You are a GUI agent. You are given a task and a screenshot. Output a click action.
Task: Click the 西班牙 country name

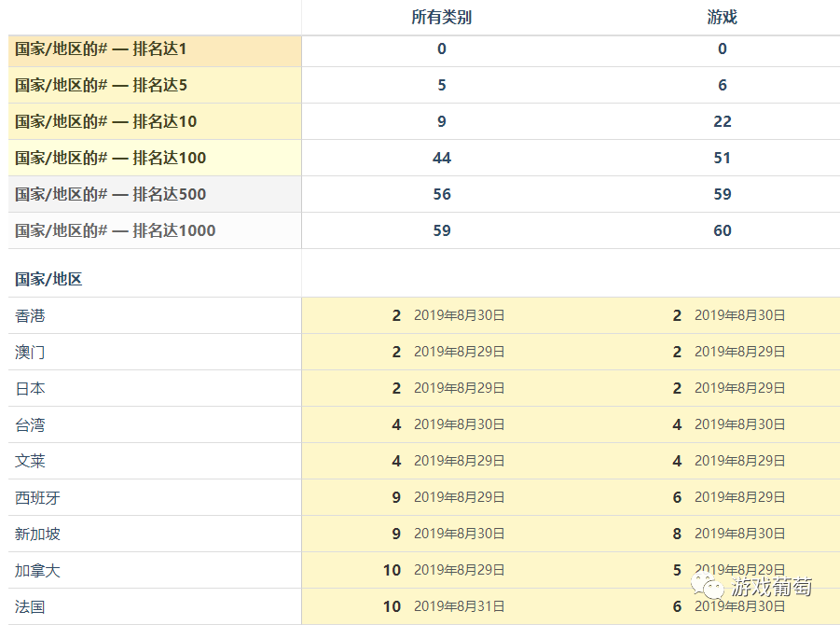[35, 497]
